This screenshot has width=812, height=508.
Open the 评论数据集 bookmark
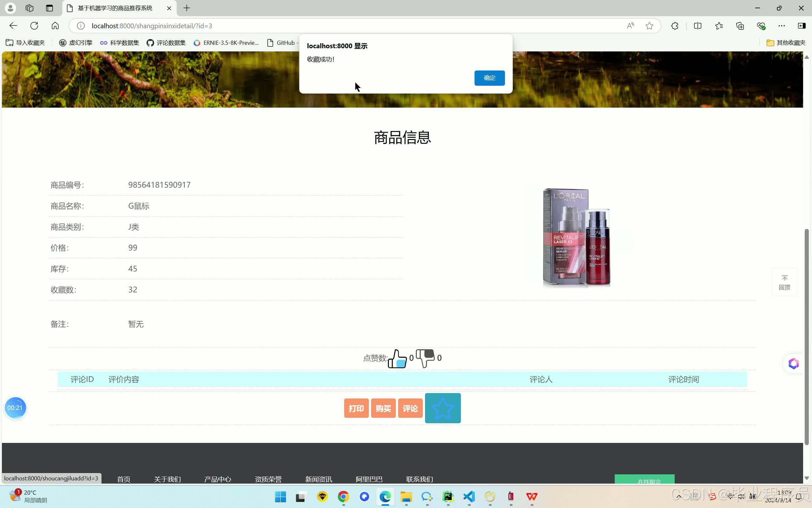pyautogui.click(x=166, y=43)
